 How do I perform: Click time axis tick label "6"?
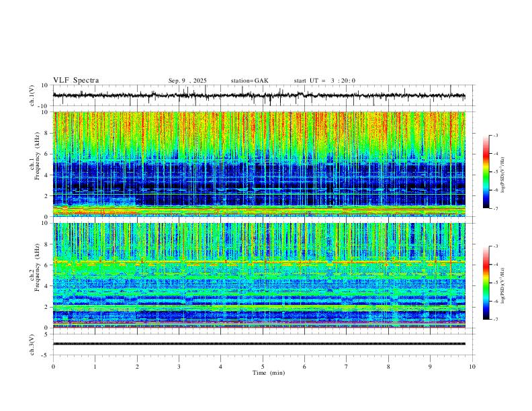304,367
